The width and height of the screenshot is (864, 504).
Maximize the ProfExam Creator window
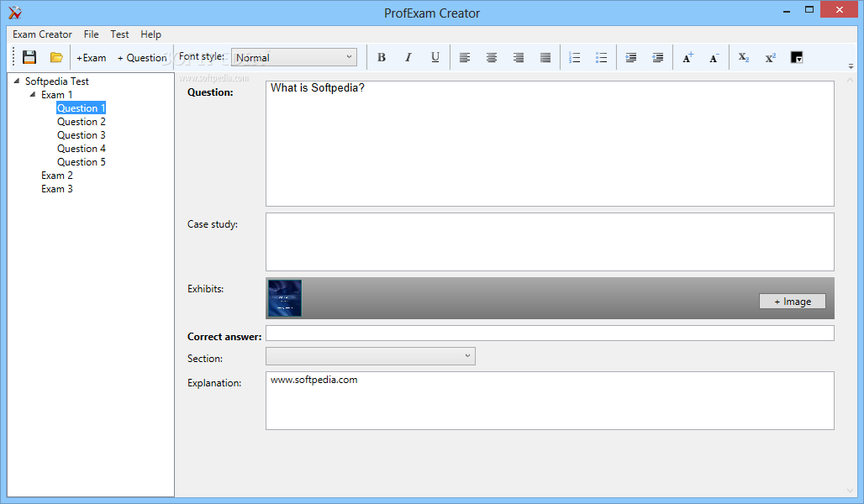pyautogui.click(x=809, y=10)
